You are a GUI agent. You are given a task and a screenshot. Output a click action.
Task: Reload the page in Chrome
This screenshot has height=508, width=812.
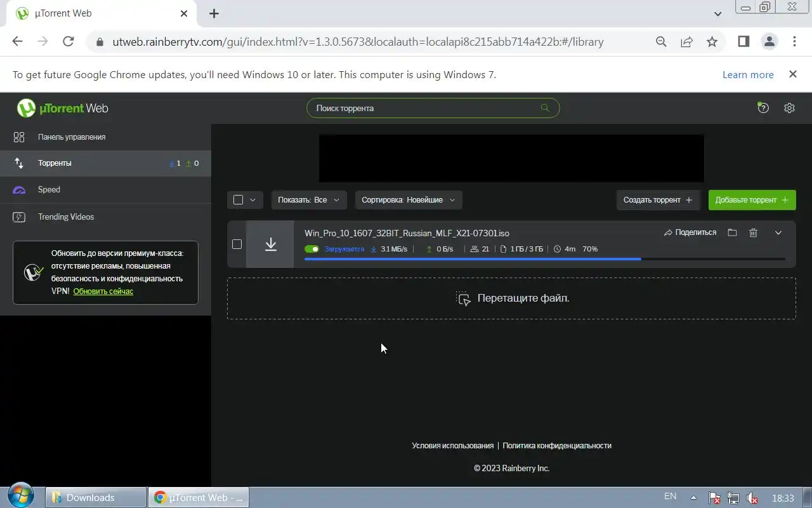pyautogui.click(x=69, y=42)
